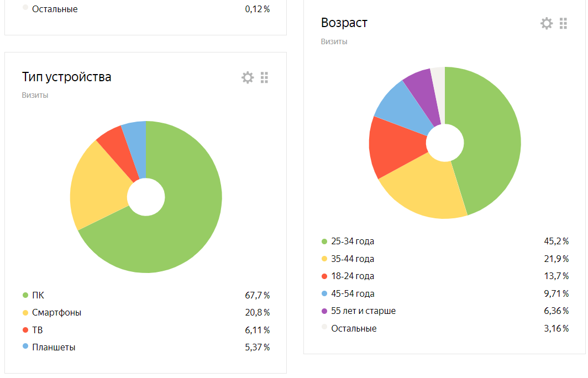This screenshot has width=588, height=378.
Task: Click the 6,11 % value
Action: [x=258, y=330]
